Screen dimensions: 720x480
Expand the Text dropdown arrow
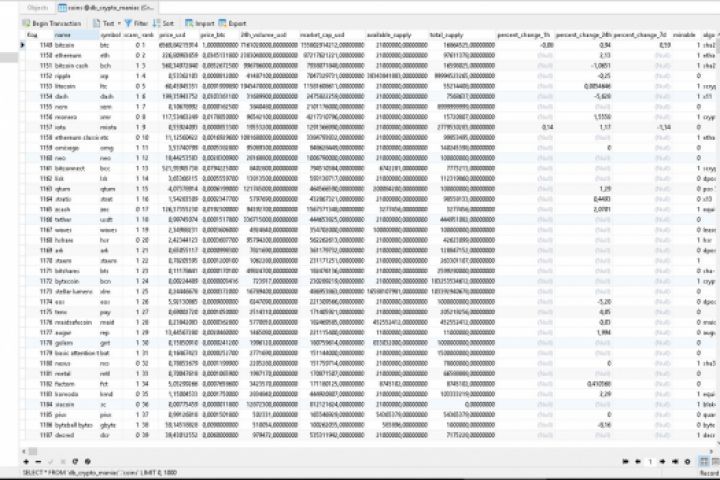tap(119, 23)
